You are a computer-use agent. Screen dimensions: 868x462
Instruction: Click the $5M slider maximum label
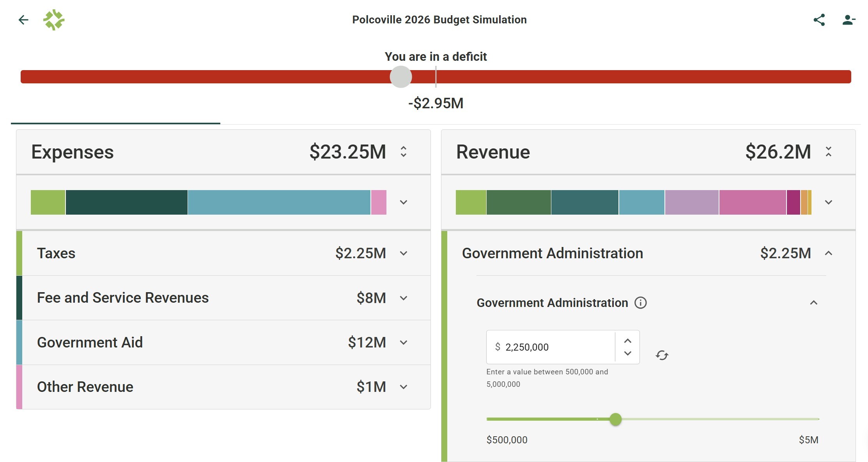click(809, 440)
